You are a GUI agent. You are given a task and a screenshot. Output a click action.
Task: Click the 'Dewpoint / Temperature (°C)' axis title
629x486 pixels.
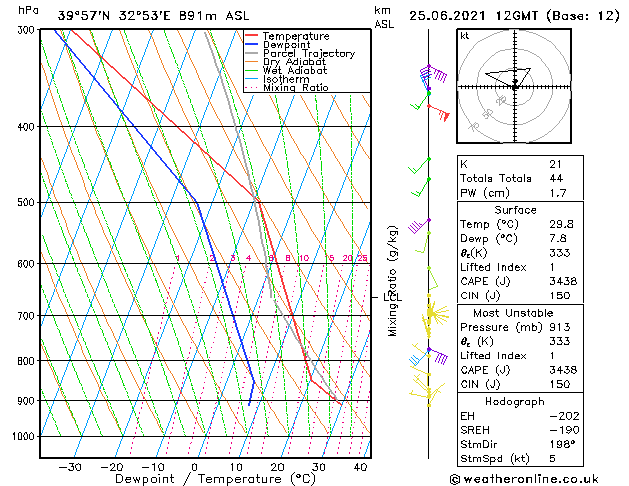coord(215,479)
